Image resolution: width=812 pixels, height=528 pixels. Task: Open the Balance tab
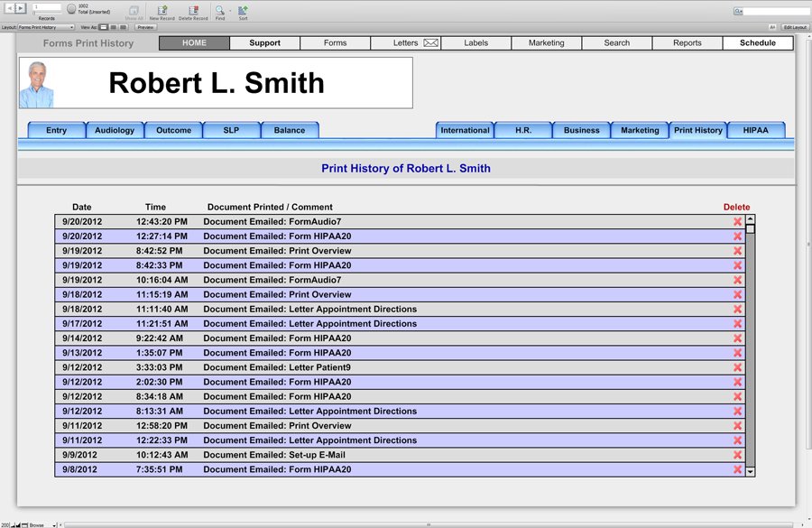point(290,130)
